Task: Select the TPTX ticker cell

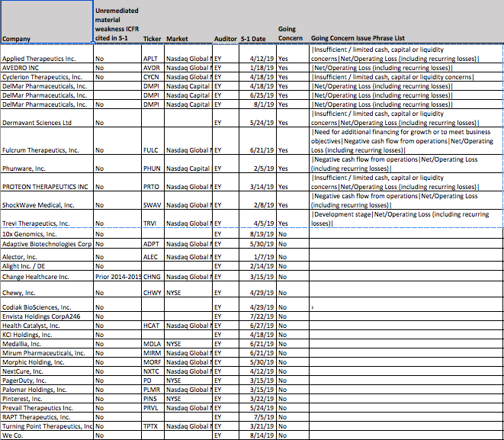Action: 152,426
